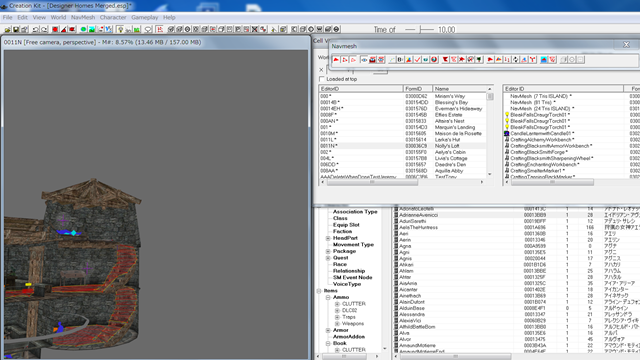Image resolution: width=640 pixels, height=360 pixels.
Task: Click the actor list horizontal scrollbar
Action: coord(455,357)
